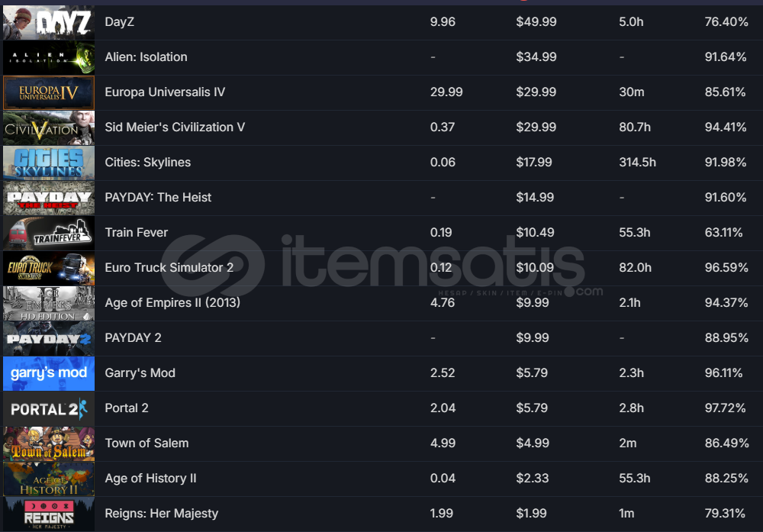Open the PAYDAY The Heist thumbnail
This screenshot has width=763, height=532.
[x=49, y=198]
